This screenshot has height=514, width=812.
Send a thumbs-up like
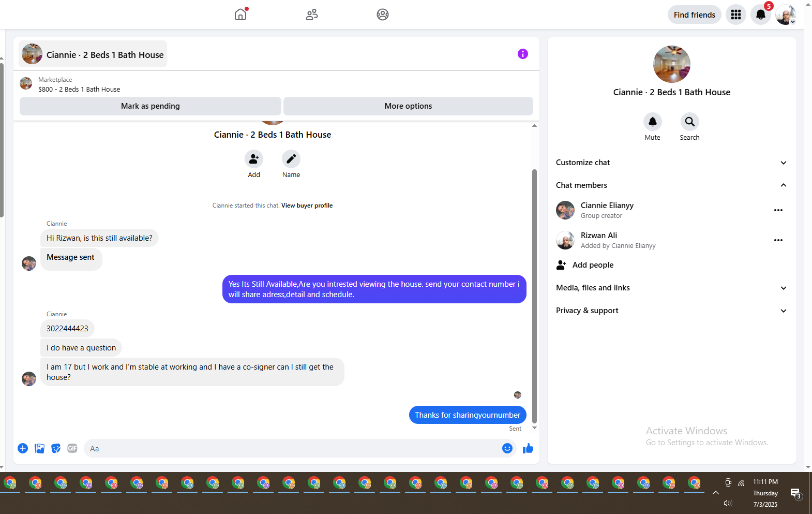(528, 448)
